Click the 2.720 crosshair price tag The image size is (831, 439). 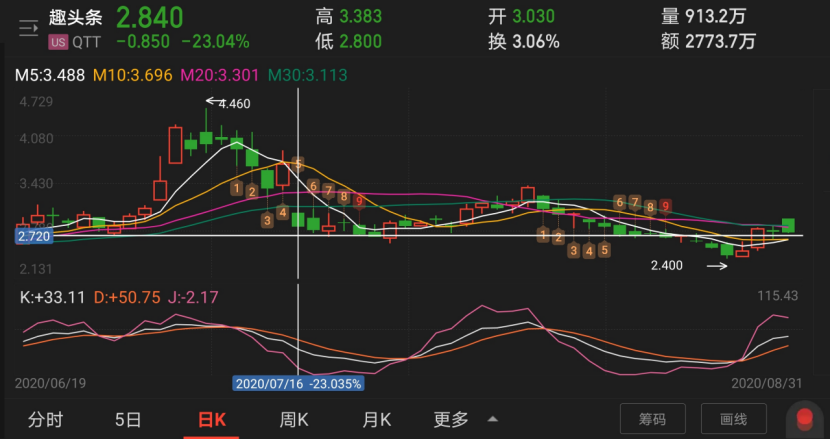point(34,236)
